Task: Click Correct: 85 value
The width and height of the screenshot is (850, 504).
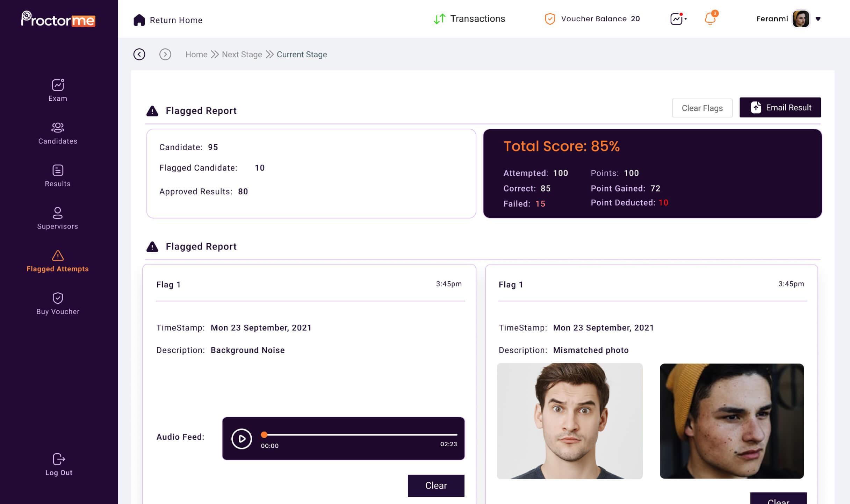Action: [x=546, y=188]
